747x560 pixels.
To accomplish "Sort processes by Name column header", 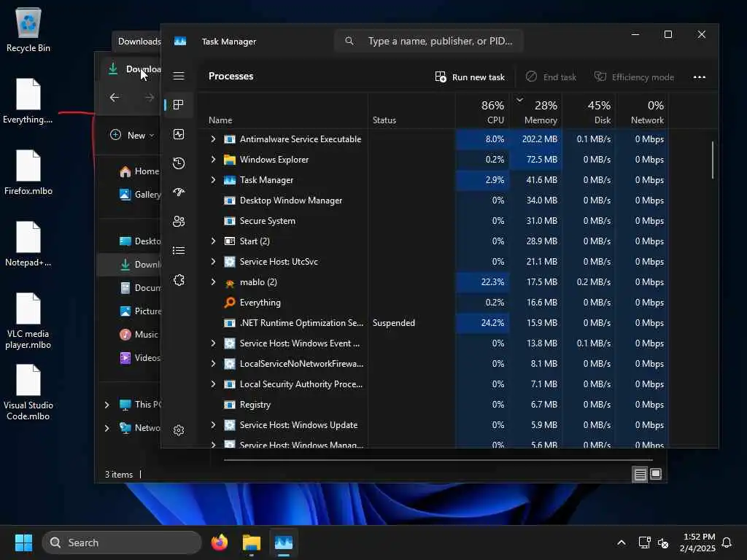I will (x=283, y=112).
